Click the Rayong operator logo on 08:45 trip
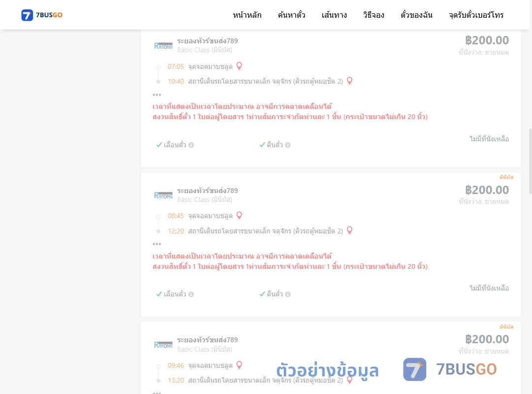The width and height of the screenshot is (532, 394). (163, 195)
